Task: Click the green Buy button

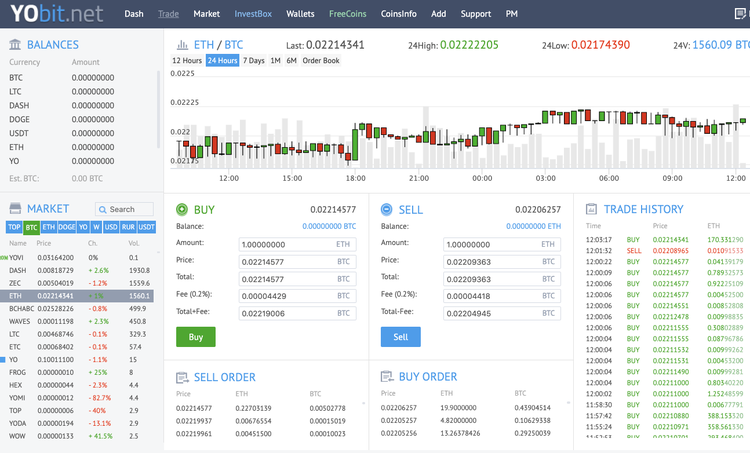Action: (x=196, y=337)
